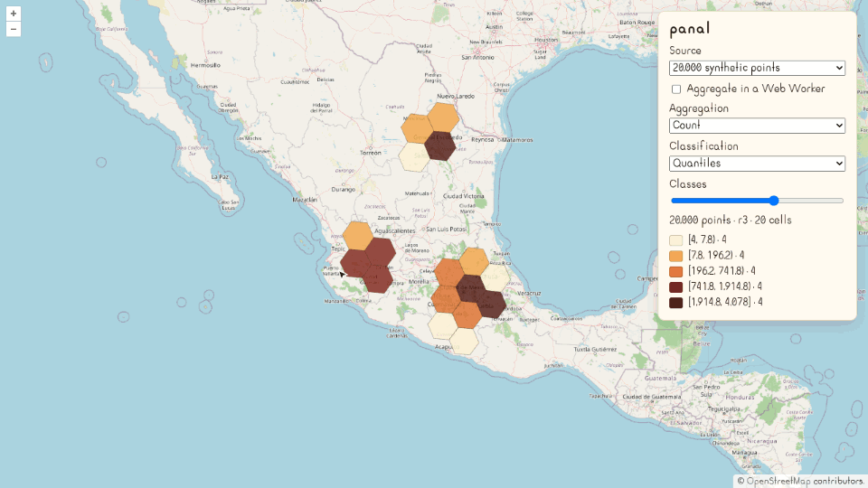Click the [1,914.8, 4,078] legend swatch
This screenshot has height=488, width=868.
pos(676,303)
